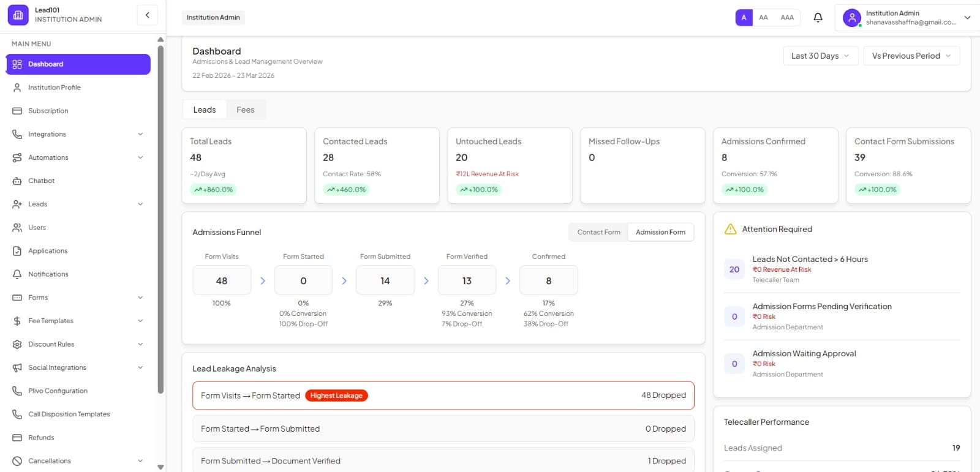The width and height of the screenshot is (980, 472).
Task: Open Chatbot menu item
Action: point(78,181)
